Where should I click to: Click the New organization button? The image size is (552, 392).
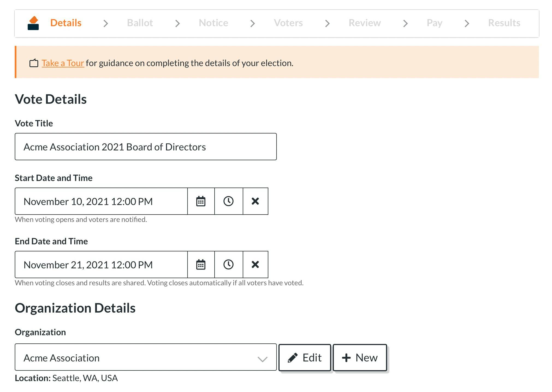click(x=360, y=357)
